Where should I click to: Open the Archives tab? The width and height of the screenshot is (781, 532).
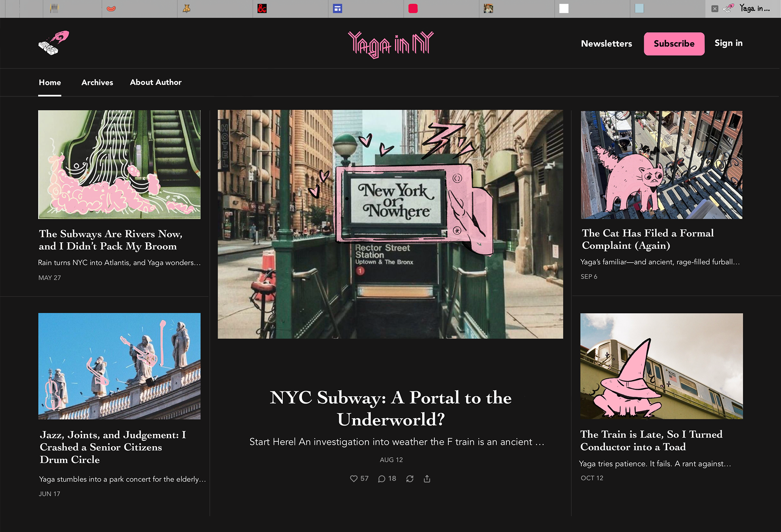tap(97, 83)
